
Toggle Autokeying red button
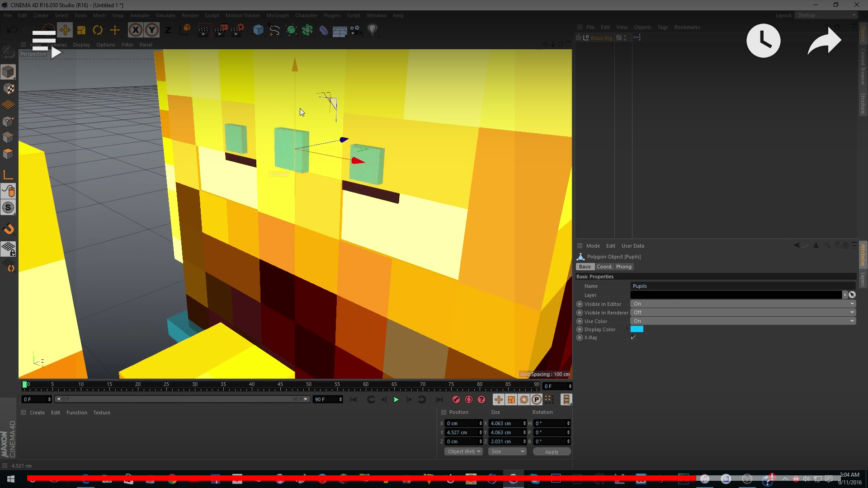pos(469,399)
